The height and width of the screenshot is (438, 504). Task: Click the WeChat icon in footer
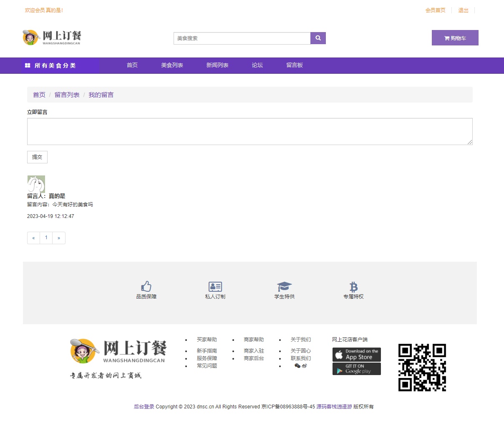click(x=297, y=366)
